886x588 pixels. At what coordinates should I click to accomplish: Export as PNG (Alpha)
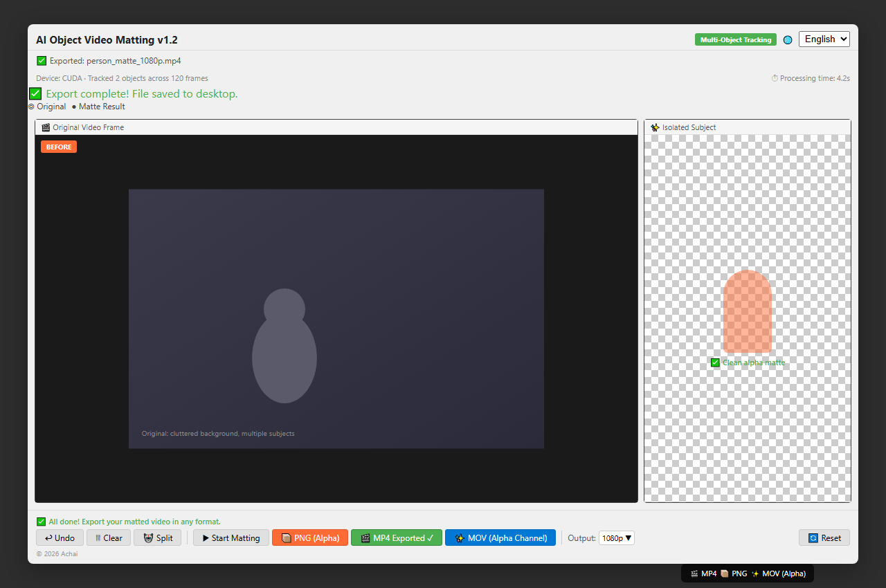coord(310,538)
